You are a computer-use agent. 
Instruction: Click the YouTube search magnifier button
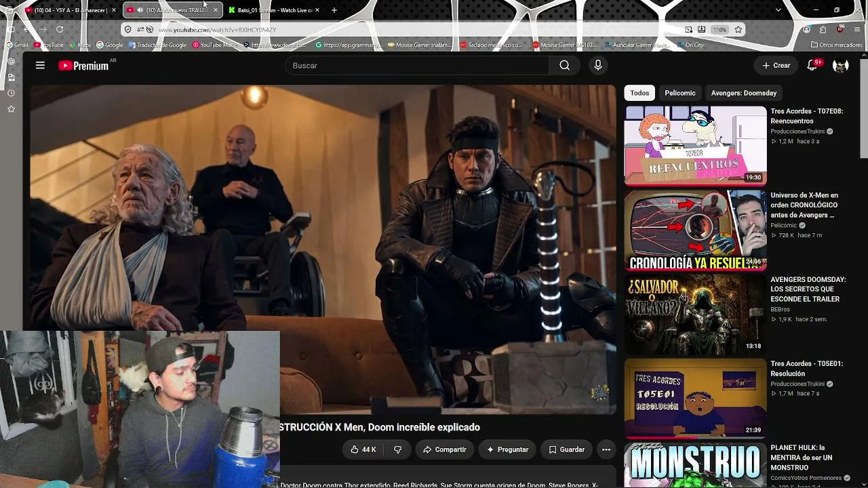tap(564, 65)
